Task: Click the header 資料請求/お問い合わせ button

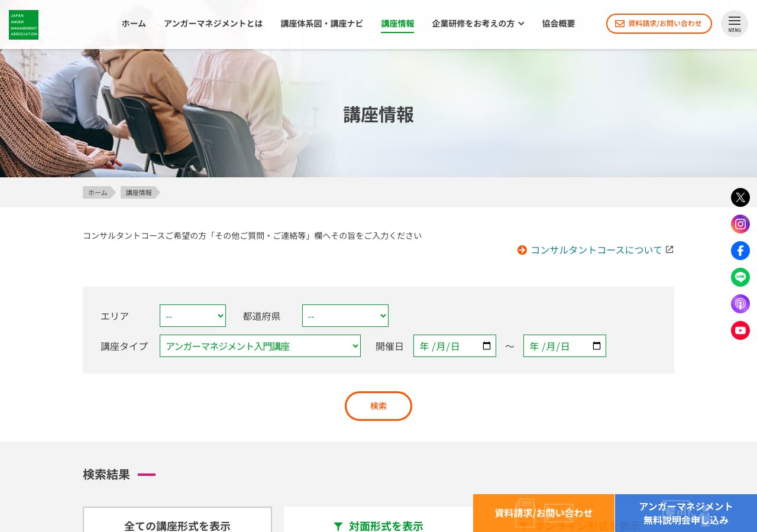Action: tap(659, 24)
